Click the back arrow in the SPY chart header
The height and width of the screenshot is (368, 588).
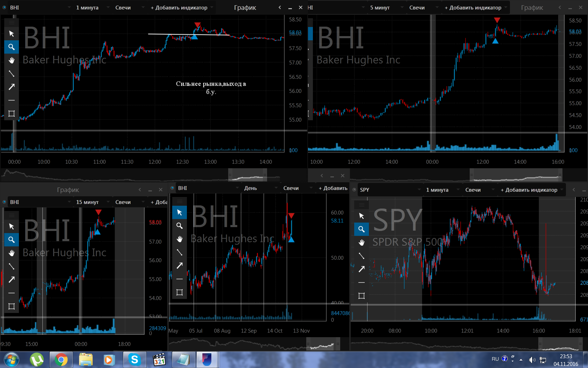(574, 190)
